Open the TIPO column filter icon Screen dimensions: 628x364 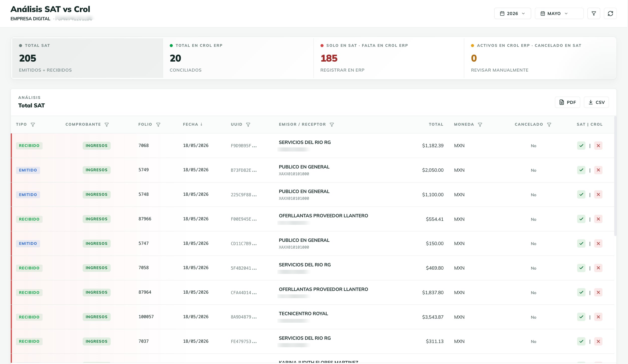tap(33, 125)
